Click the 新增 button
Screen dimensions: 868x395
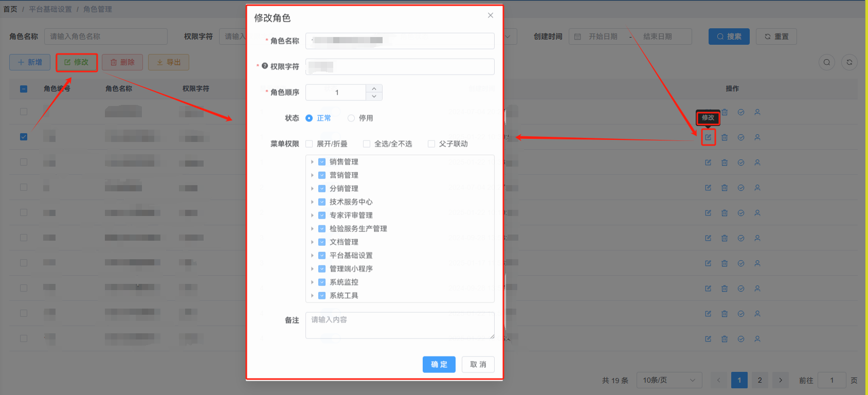30,62
